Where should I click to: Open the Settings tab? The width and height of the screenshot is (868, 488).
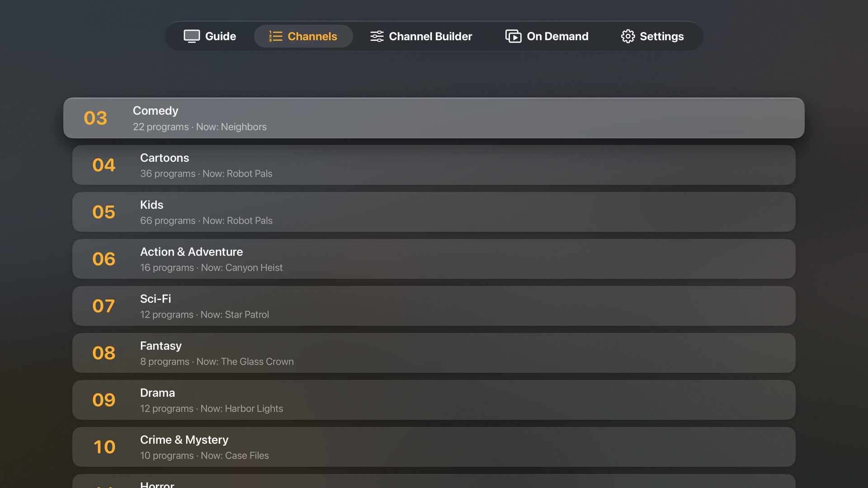click(652, 36)
